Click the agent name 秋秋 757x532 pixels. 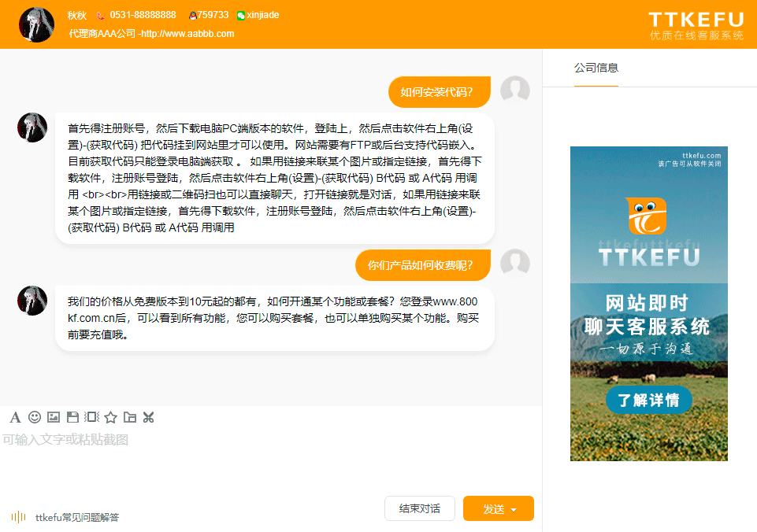click(x=76, y=16)
